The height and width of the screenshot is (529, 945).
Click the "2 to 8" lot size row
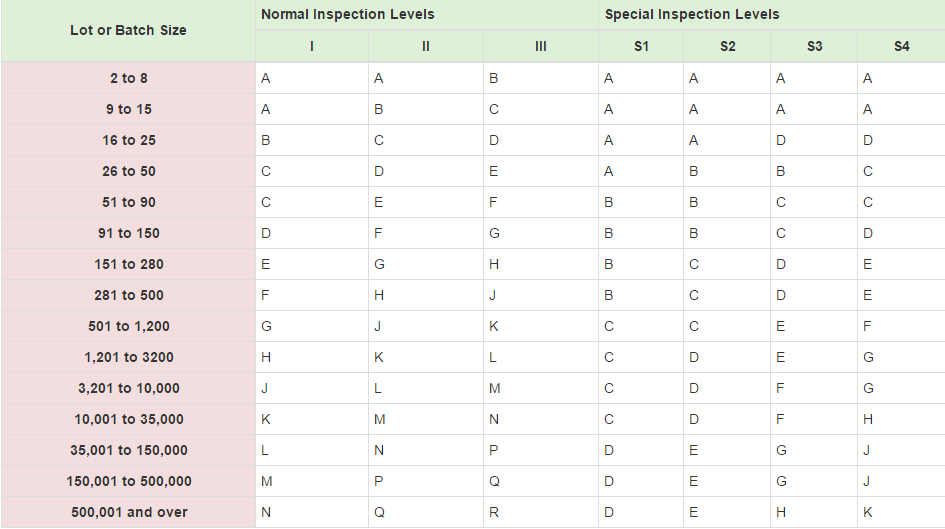[x=128, y=78]
